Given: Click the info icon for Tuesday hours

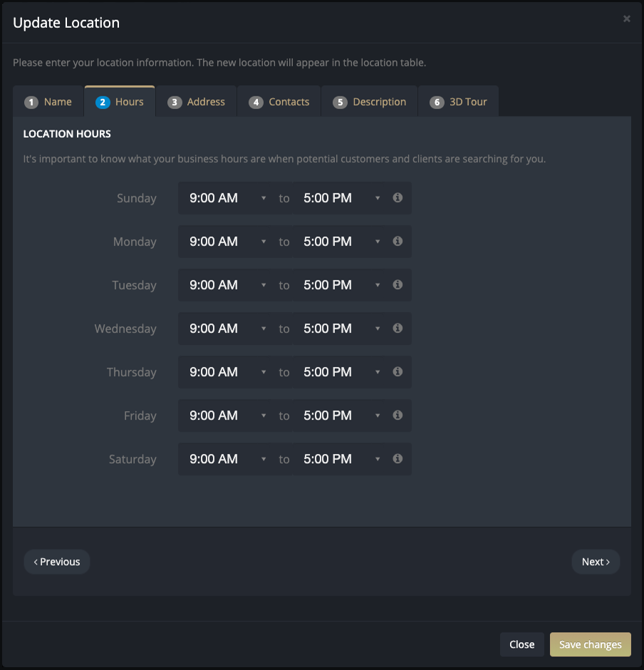Looking at the screenshot, I should click(398, 285).
